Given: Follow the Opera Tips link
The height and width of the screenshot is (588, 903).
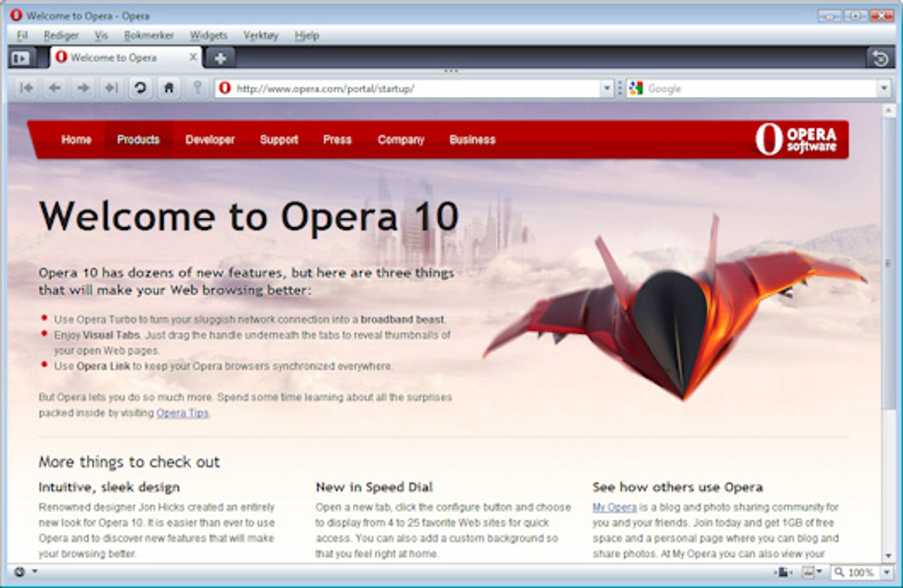Looking at the screenshot, I should [x=182, y=413].
